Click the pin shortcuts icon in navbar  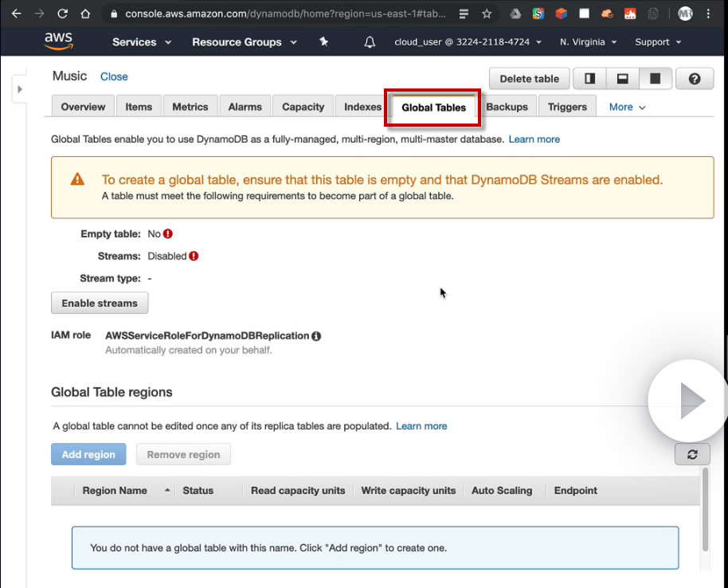(x=323, y=42)
